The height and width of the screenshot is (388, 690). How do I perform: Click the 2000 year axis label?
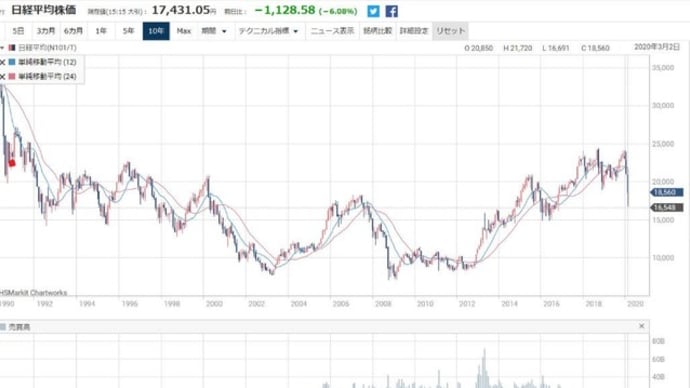click(x=214, y=304)
